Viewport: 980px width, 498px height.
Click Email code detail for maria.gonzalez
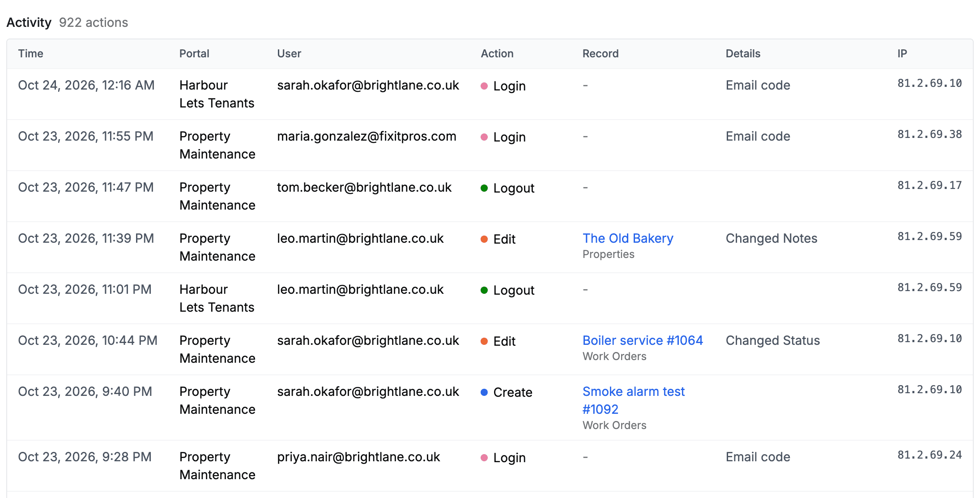(758, 136)
